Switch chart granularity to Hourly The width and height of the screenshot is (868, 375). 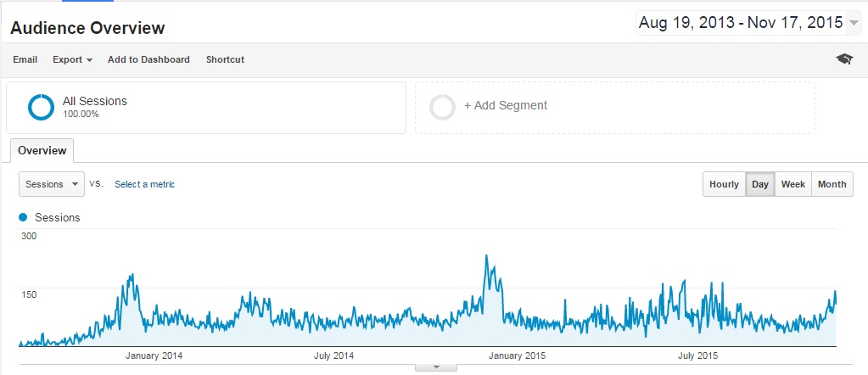(724, 184)
